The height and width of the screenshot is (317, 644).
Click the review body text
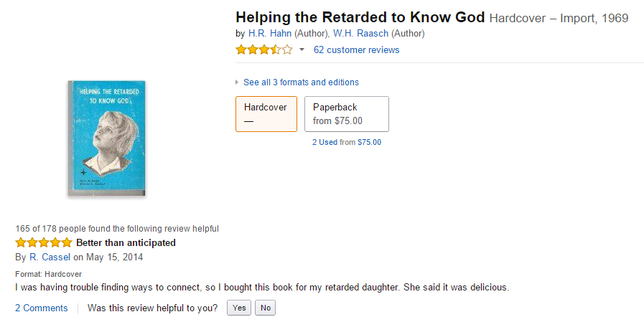262,288
